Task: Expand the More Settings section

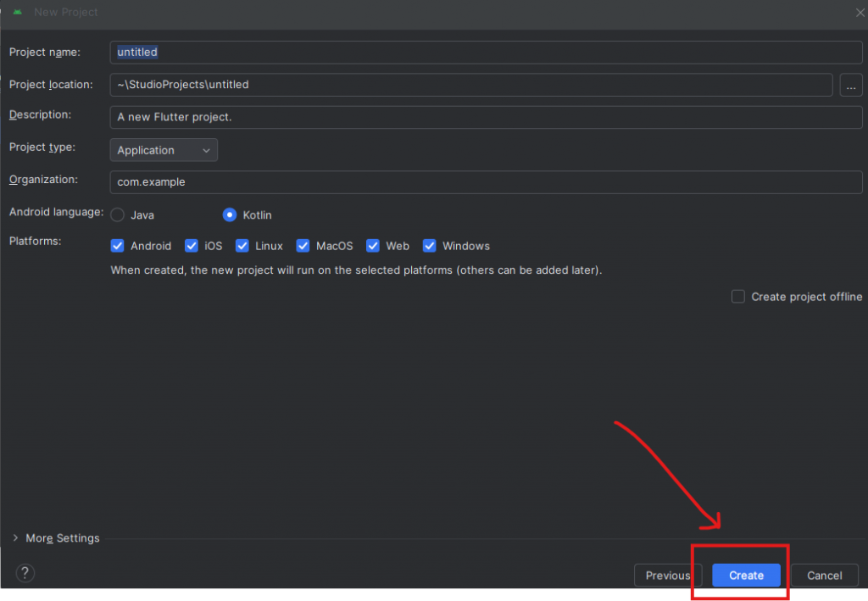Action: pos(56,538)
